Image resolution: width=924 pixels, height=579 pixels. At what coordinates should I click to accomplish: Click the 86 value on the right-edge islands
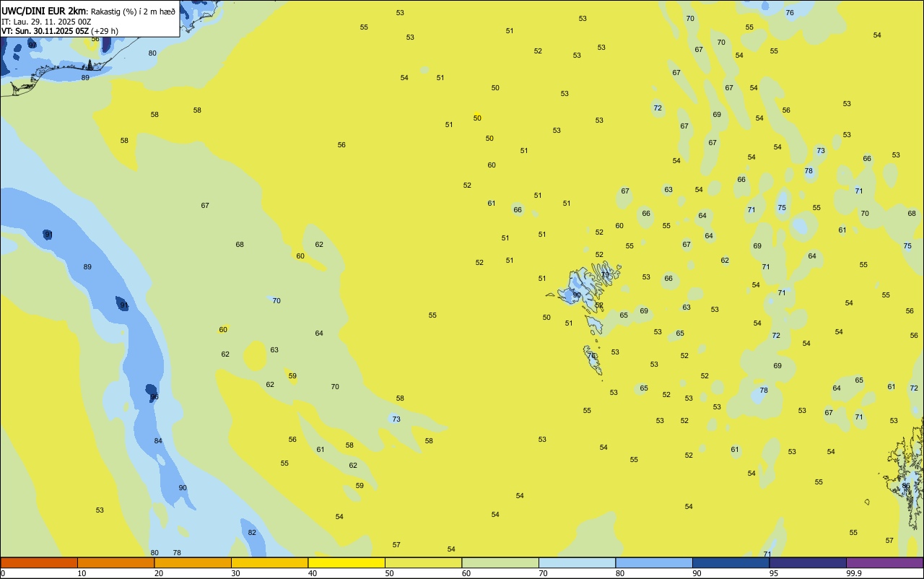[906, 487]
